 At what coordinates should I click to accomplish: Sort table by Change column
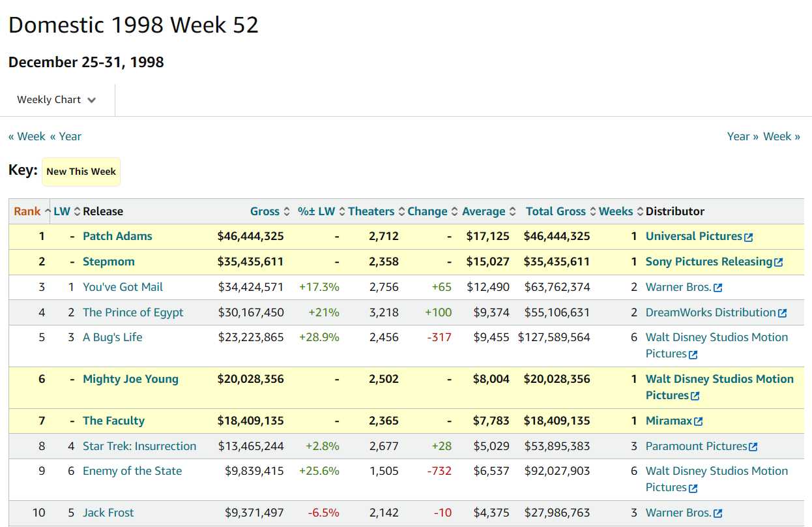432,211
